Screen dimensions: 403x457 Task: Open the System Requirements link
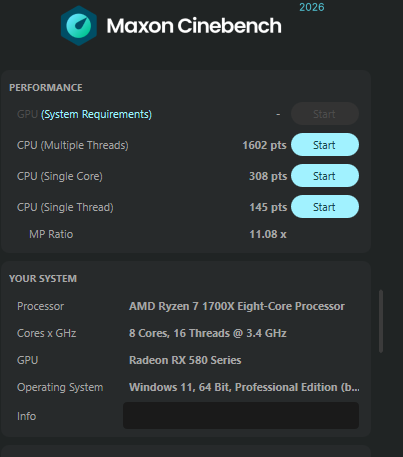[96, 114]
